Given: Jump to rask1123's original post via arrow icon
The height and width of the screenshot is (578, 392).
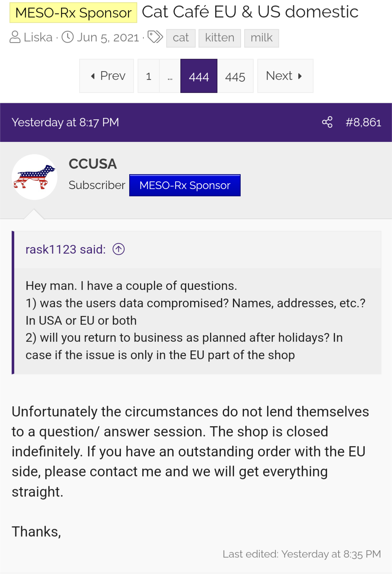Looking at the screenshot, I should click(119, 249).
